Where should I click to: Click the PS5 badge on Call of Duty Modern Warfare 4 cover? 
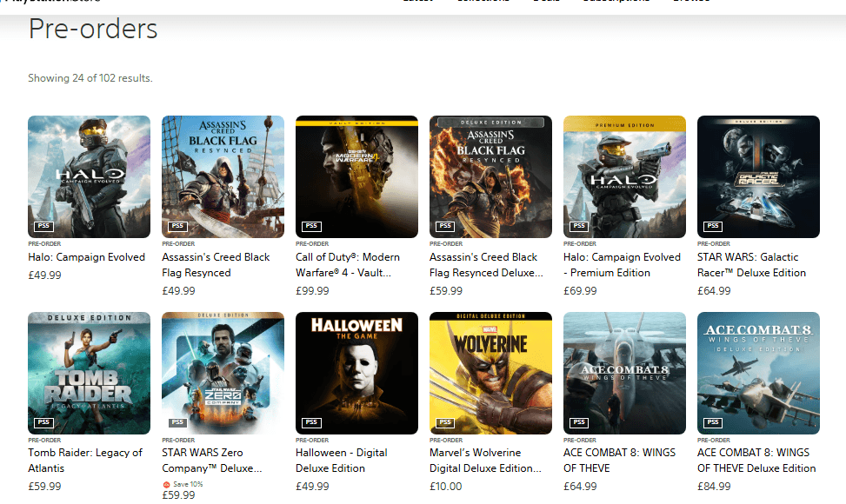[311, 227]
